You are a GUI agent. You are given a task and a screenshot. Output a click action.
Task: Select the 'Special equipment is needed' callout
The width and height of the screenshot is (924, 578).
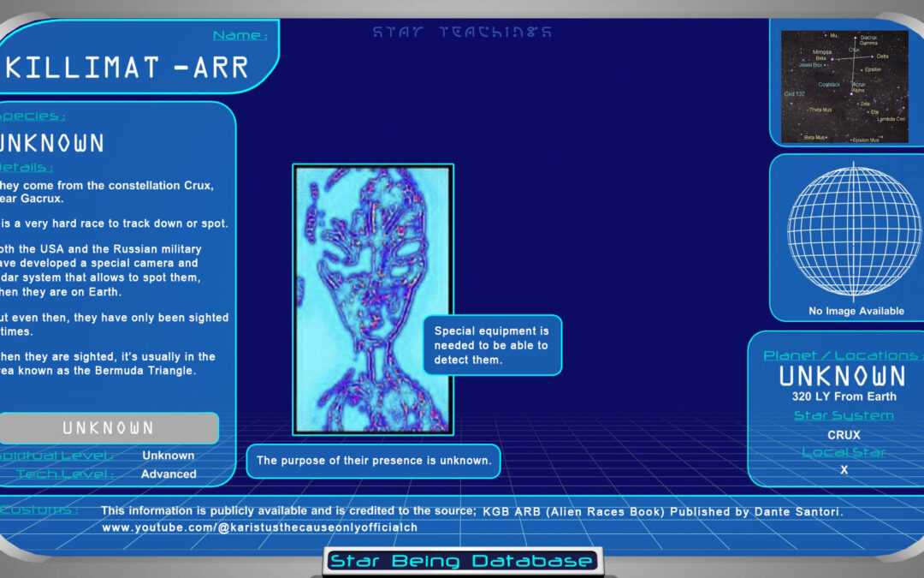[x=492, y=345]
